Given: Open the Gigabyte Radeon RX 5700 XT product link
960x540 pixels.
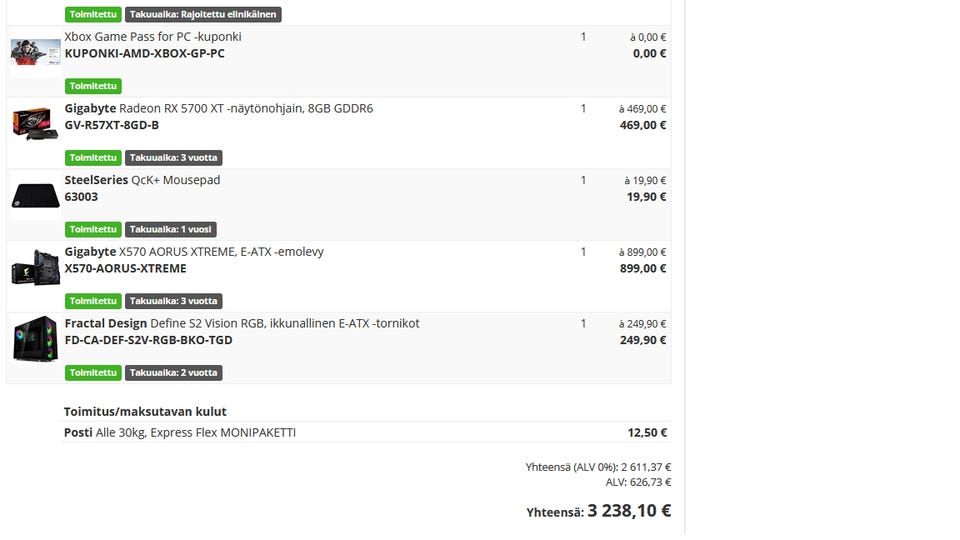Looking at the screenshot, I should click(219, 108).
